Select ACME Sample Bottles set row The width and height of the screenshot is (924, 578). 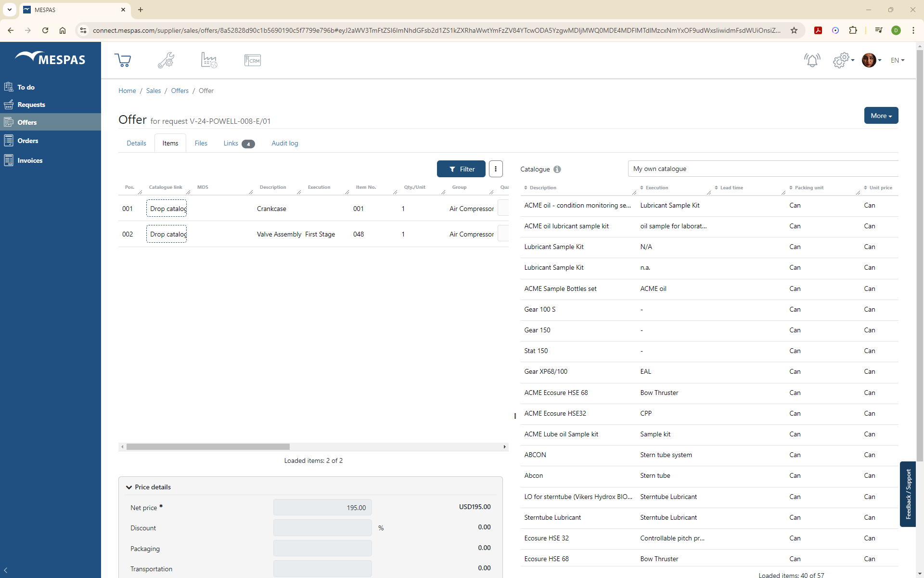click(709, 289)
